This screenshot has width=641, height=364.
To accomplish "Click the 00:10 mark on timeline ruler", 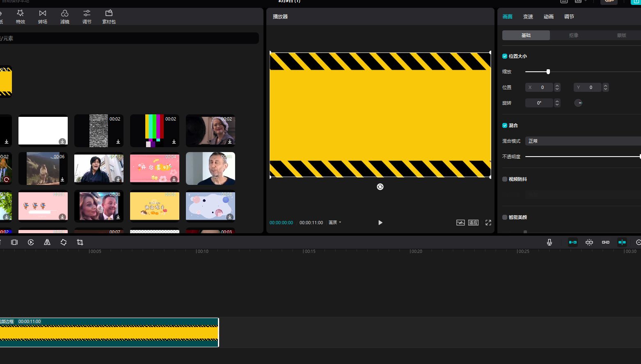I will pos(202,251).
